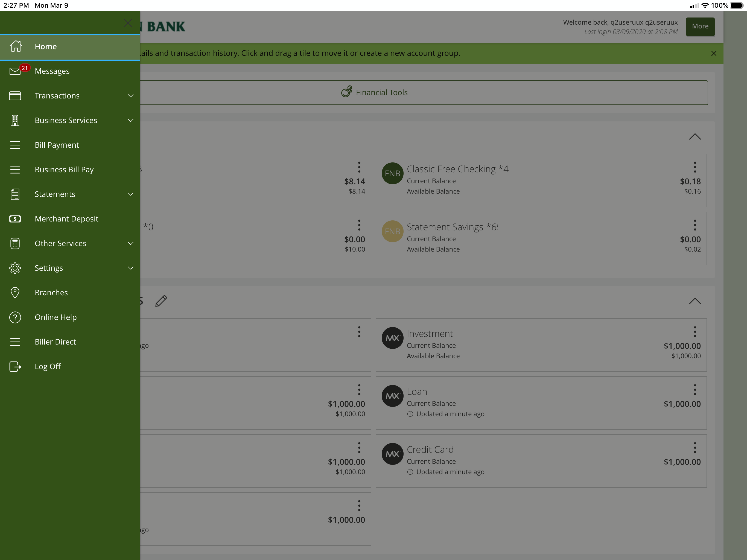The image size is (747, 560).
Task: Click the Log Off exit icon
Action: 15,366
